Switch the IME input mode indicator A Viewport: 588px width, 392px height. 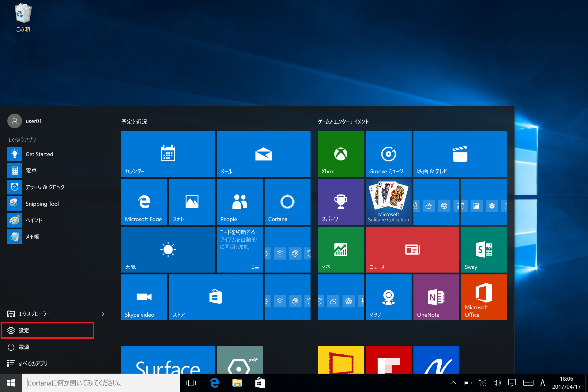coord(543,383)
